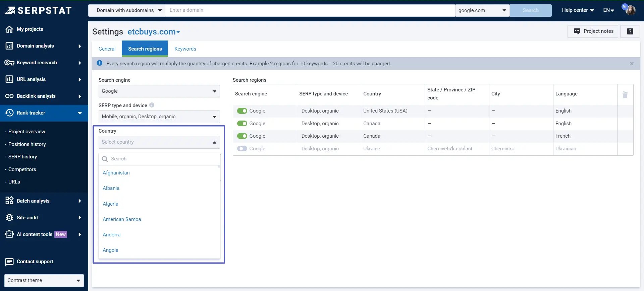Expand the Domain analysis arrow
This screenshot has width=644, height=291.
pos(79,46)
